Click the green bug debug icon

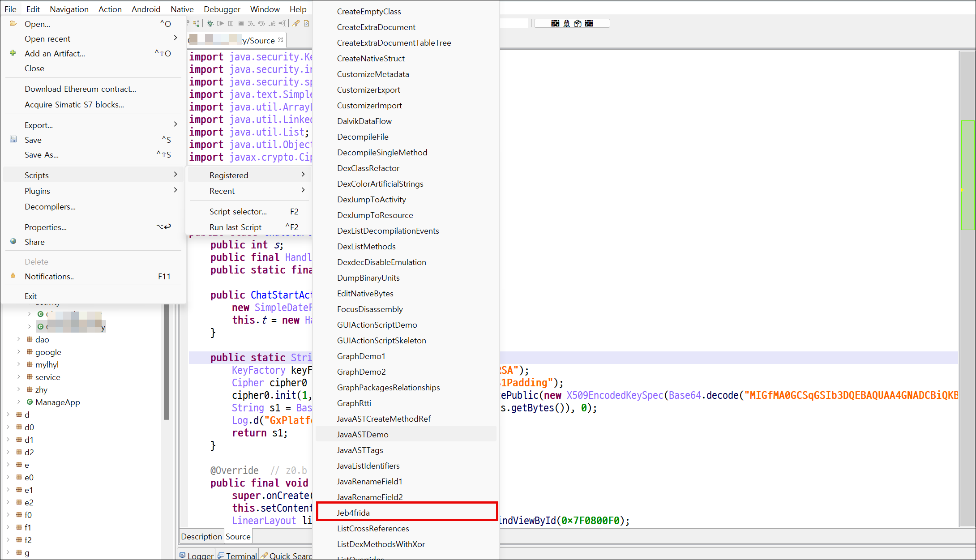click(x=210, y=24)
